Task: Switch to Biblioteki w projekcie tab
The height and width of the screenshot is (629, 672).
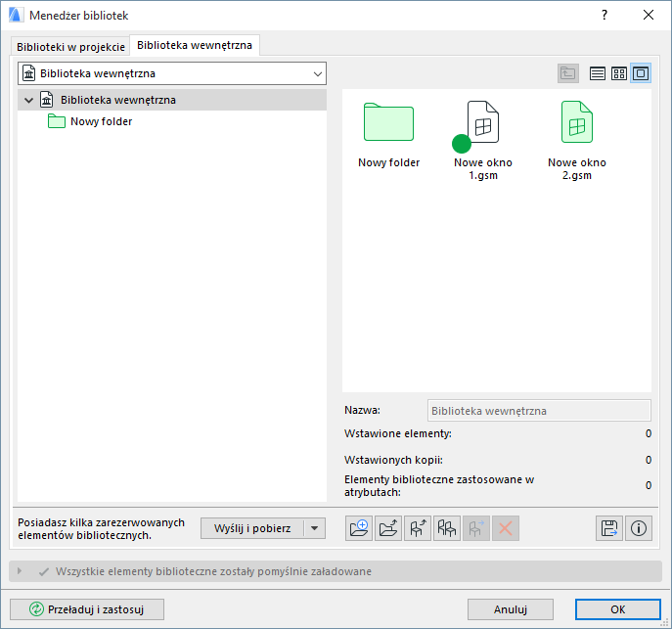Action: 70,47
